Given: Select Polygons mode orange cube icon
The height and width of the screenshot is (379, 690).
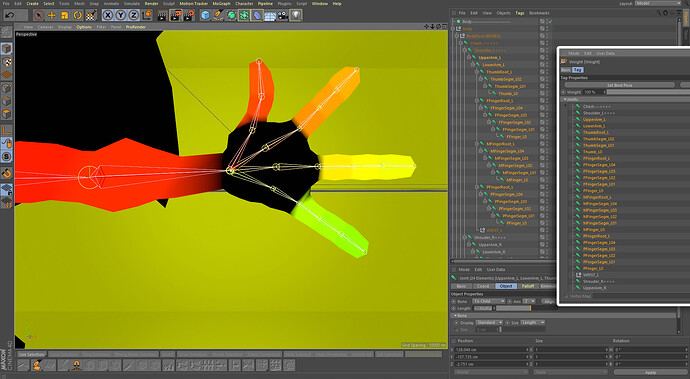Looking at the screenshot, I should click(6, 114).
